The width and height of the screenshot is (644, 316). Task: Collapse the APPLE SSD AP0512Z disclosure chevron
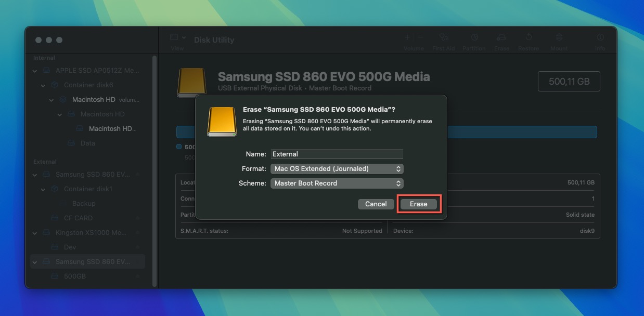click(35, 71)
